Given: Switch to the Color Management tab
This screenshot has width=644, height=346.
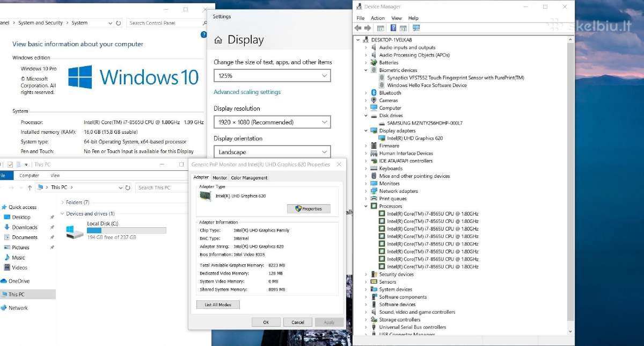Looking at the screenshot, I should coord(249,178).
